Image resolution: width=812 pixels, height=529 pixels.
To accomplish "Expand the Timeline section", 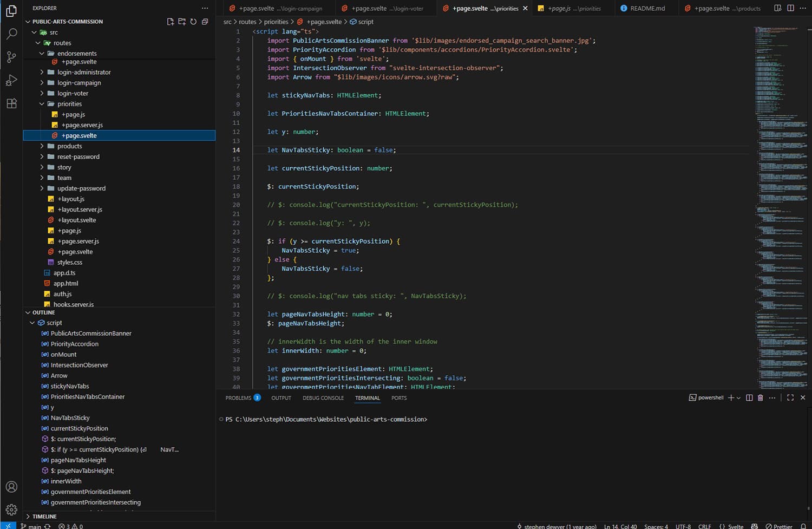I will [x=44, y=517].
